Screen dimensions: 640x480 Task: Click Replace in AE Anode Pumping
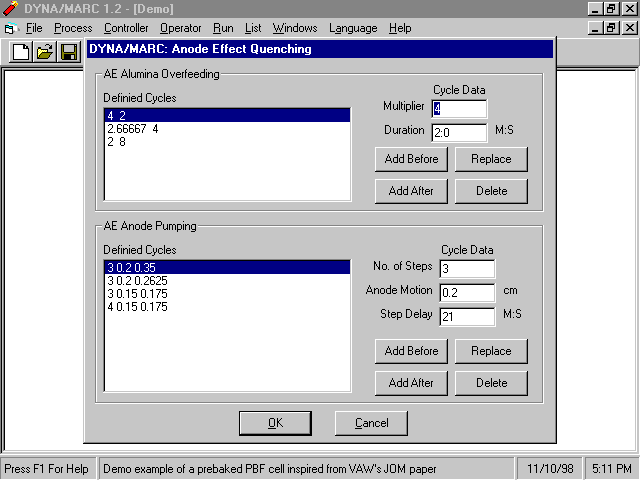point(491,351)
